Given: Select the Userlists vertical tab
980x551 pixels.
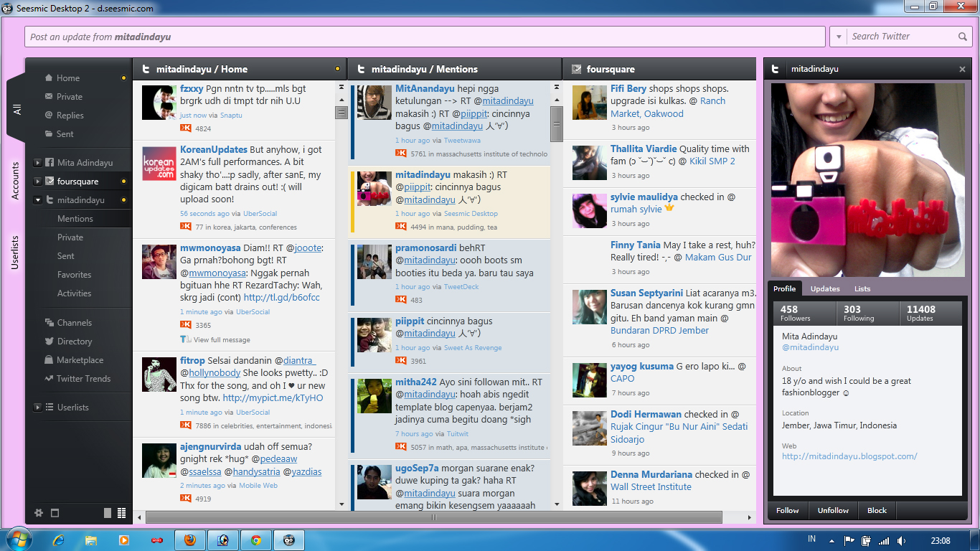Looking at the screenshot, I should coord(16,253).
